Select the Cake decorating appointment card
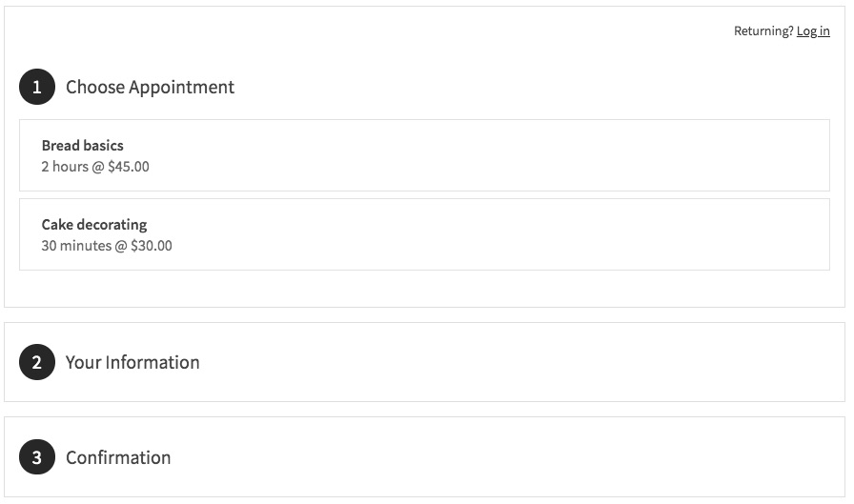Screen dimensions: 854x504 point(424,234)
